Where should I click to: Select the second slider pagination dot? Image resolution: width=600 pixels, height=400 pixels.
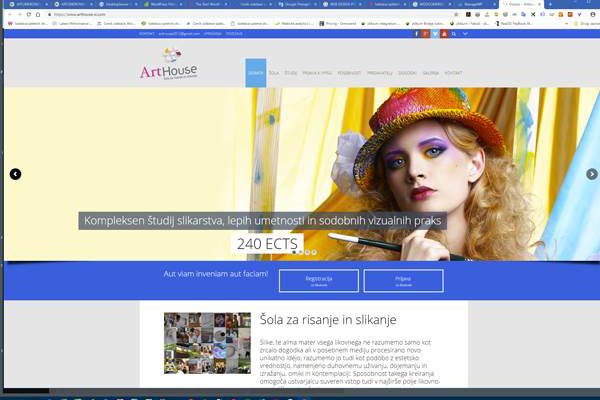click(301, 252)
